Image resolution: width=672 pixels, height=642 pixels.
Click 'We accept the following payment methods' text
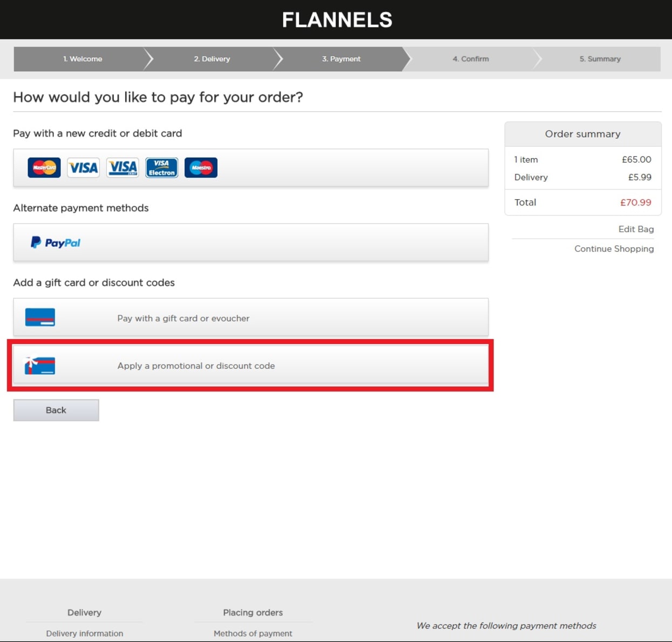click(x=506, y=626)
